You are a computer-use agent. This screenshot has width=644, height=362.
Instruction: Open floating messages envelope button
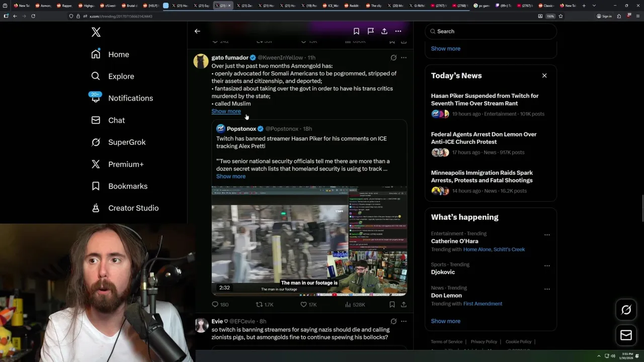coord(626,335)
